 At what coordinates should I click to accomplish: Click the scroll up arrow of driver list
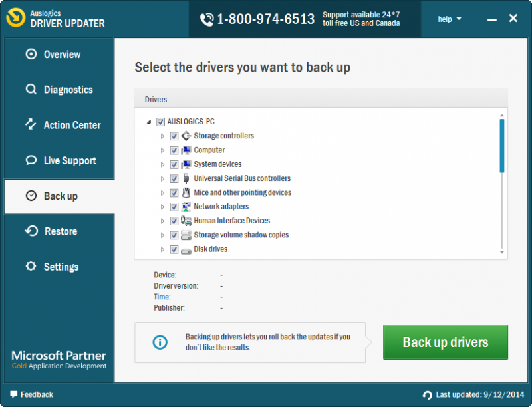502,116
